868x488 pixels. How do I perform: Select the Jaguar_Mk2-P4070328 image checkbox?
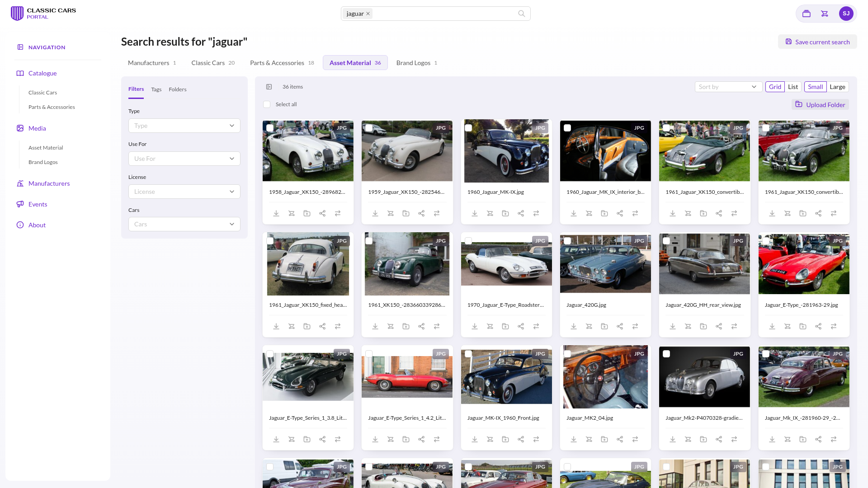click(666, 354)
